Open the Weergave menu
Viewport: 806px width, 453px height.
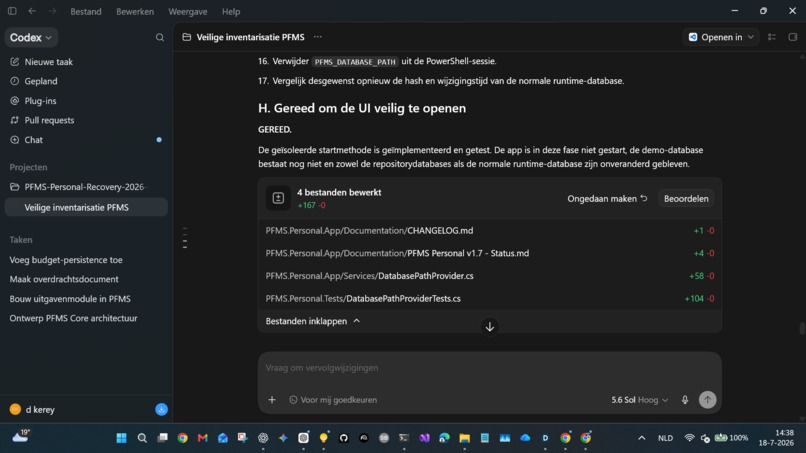coord(188,11)
